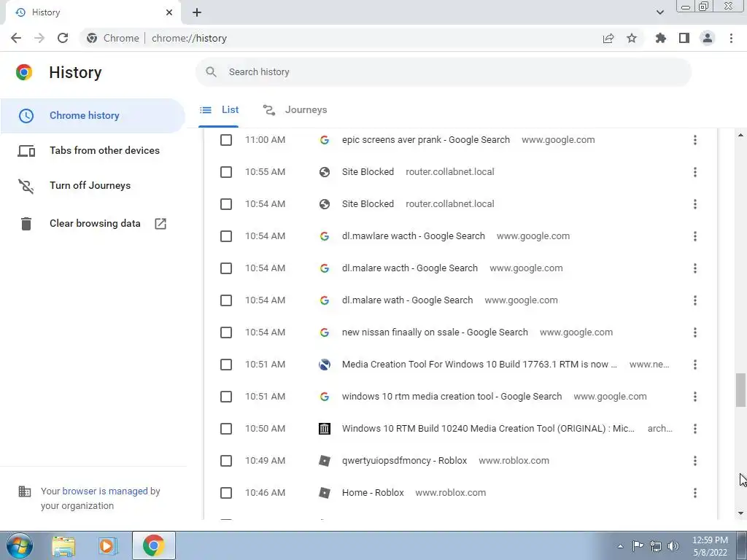Check the dl.malare wacth entry checkbox
747x560 pixels.
[226, 268]
